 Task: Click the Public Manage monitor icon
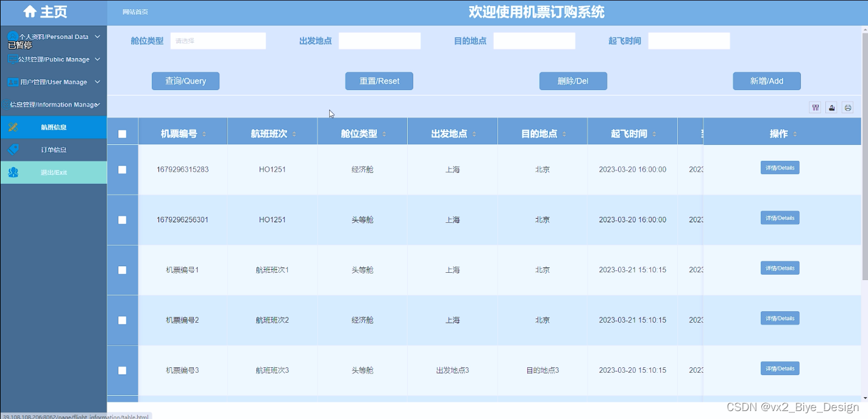(x=13, y=59)
